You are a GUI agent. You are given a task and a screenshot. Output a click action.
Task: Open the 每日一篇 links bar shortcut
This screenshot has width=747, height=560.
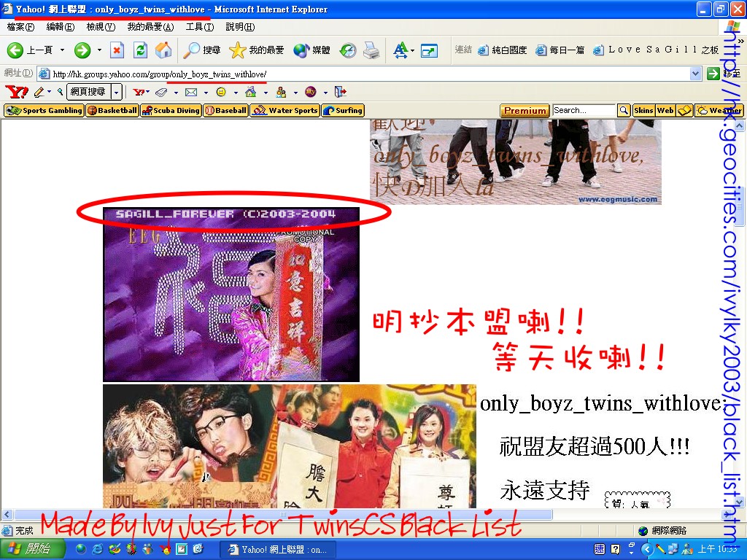click(560, 50)
